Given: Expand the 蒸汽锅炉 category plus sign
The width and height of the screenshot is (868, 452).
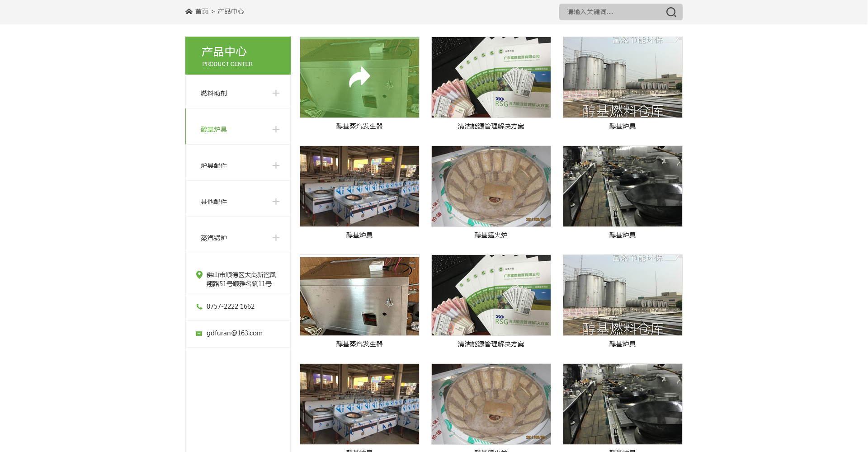Looking at the screenshot, I should tap(276, 238).
